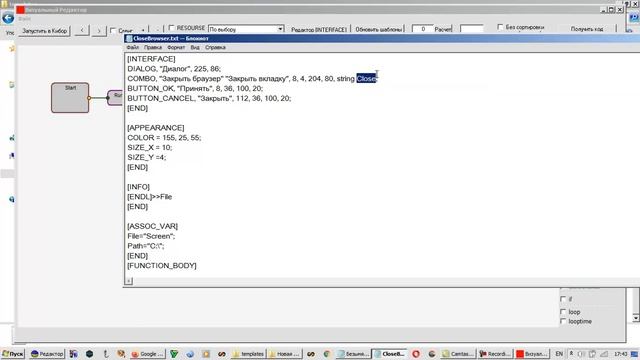Open the 'Формат' menu in Notepad
The width and height of the screenshot is (640, 360).
click(176, 47)
